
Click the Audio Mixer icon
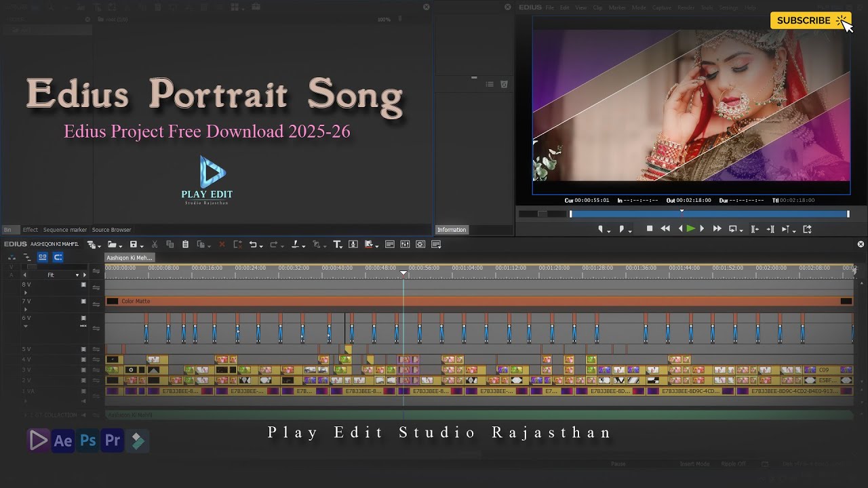point(405,245)
